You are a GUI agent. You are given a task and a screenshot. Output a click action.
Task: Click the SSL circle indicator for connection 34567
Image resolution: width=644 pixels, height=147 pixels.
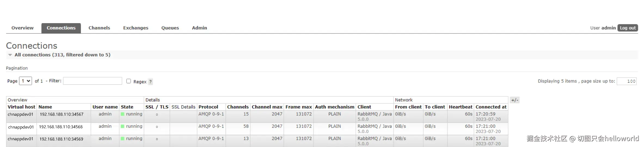[x=157, y=115]
